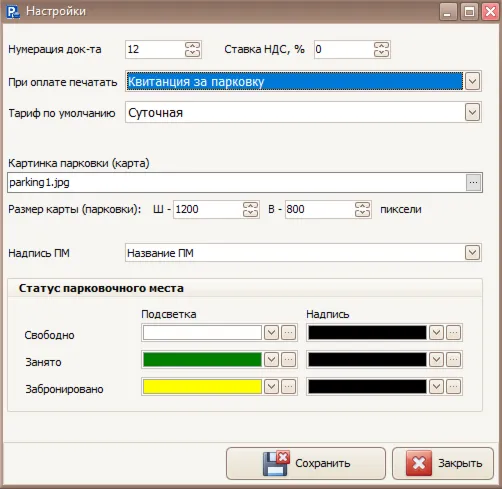502x489 pixels.
Task: Click the Сохранить button
Action: point(306,463)
